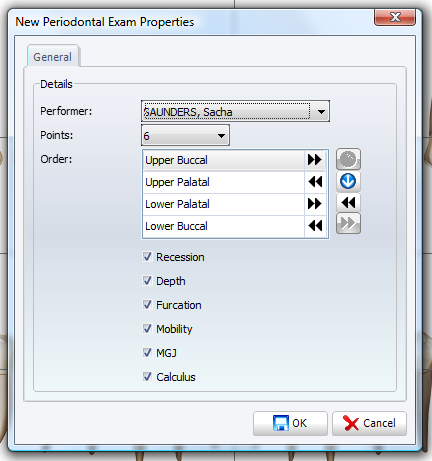Click OK to save exam properties
This screenshot has height=461, width=432.
click(x=290, y=423)
